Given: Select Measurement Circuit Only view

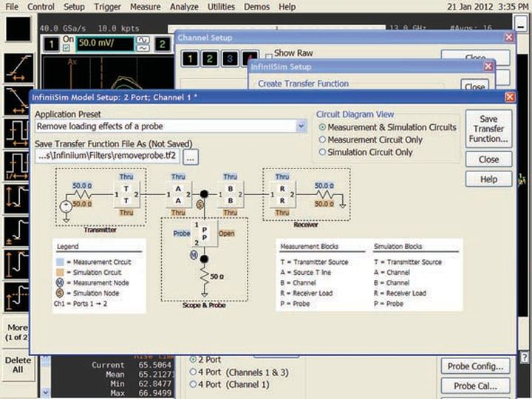Looking at the screenshot, I should pyautogui.click(x=322, y=140).
